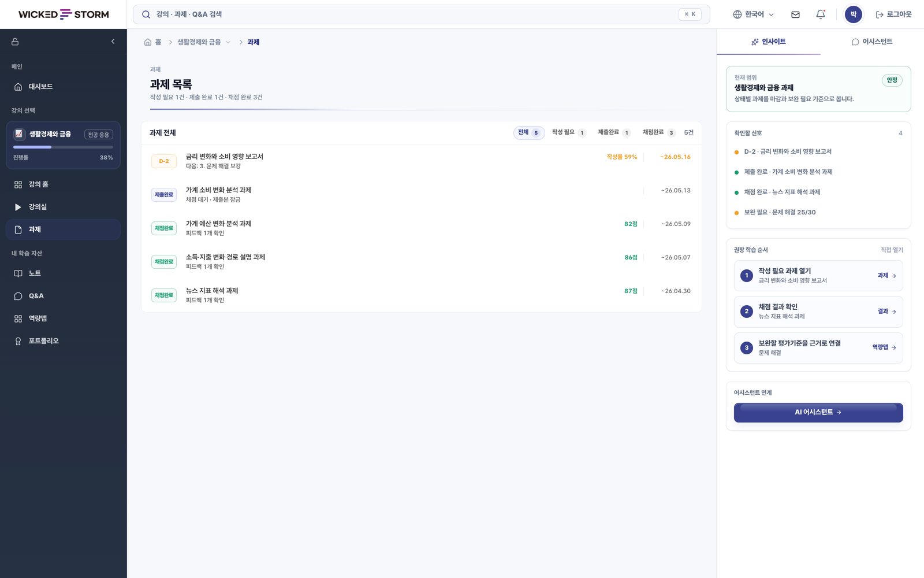The height and width of the screenshot is (578, 924).
Task: Click the 82점 score
Action: point(631,224)
